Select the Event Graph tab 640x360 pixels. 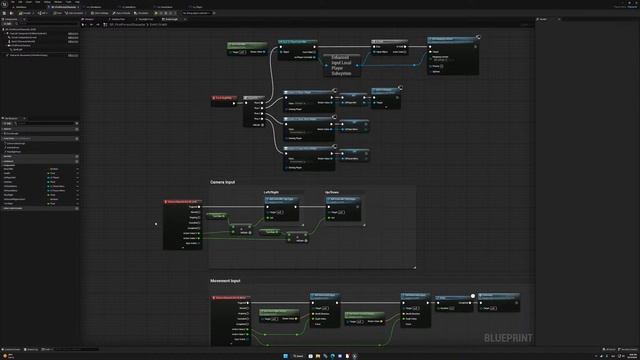tap(171, 19)
